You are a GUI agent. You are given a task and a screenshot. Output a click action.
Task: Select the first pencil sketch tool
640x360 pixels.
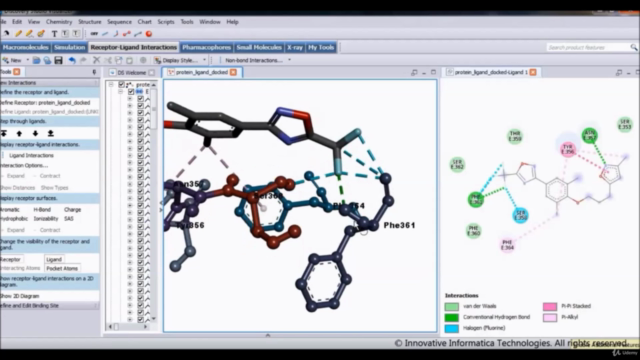(x=18, y=34)
